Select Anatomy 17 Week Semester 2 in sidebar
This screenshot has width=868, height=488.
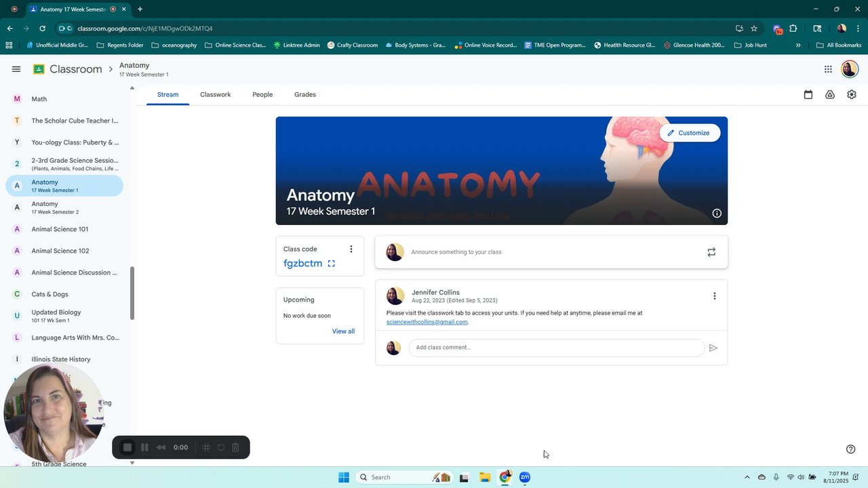tap(64, 207)
